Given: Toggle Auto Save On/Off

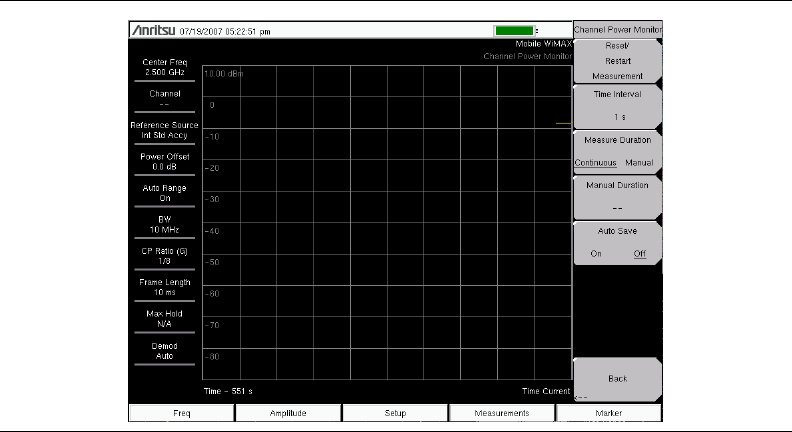Looking at the screenshot, I should [x=616, y=241].
